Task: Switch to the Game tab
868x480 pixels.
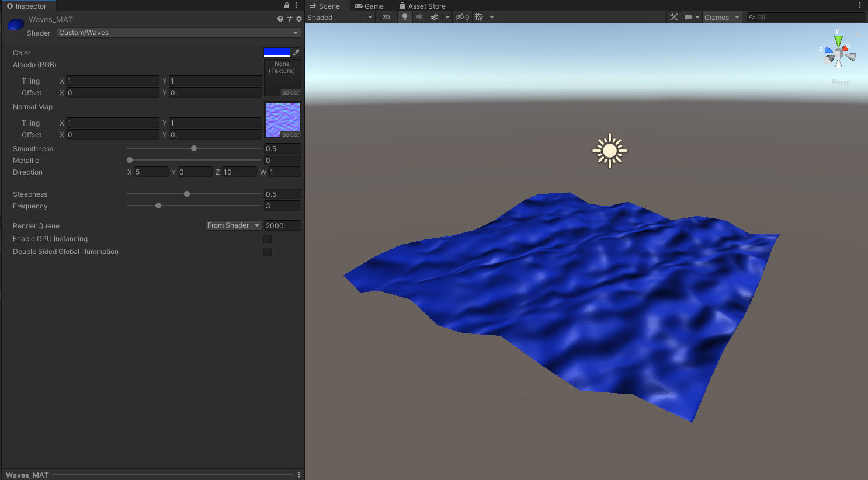Action: pyautogui.click(x=369, y=6)
